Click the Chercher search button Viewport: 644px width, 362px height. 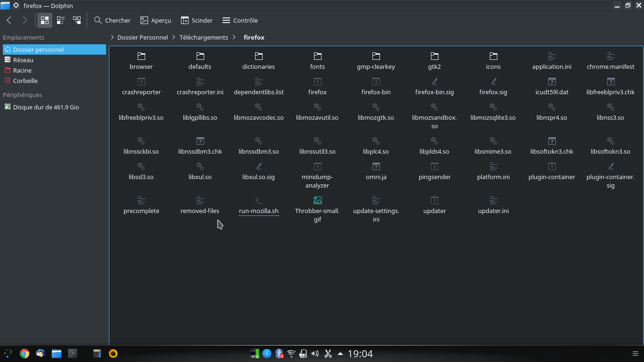(112, 20)
